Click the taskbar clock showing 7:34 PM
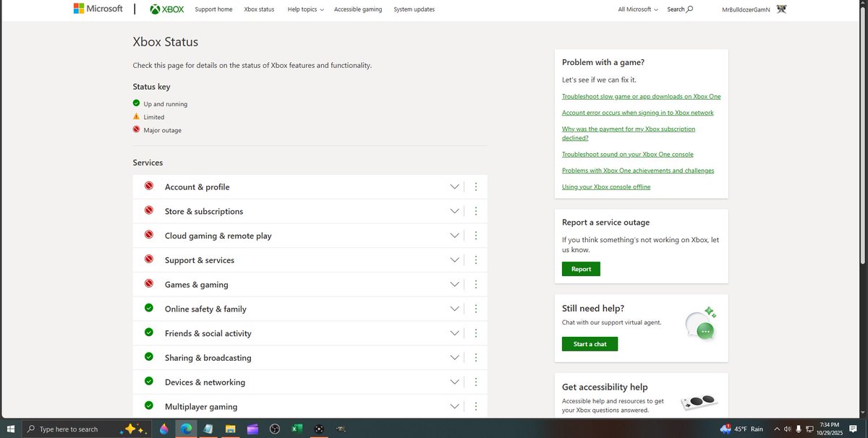This screenshot has width=868, height=438. (829, 429)
